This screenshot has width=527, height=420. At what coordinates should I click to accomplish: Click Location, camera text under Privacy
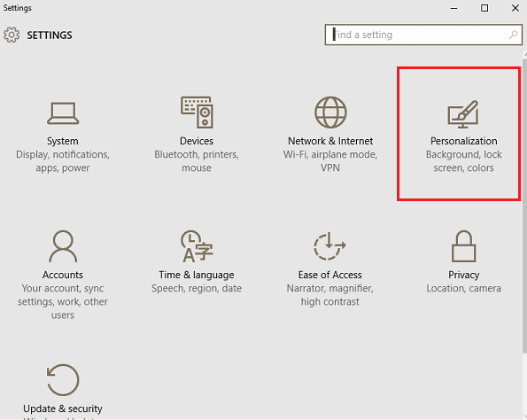(463, 288)
